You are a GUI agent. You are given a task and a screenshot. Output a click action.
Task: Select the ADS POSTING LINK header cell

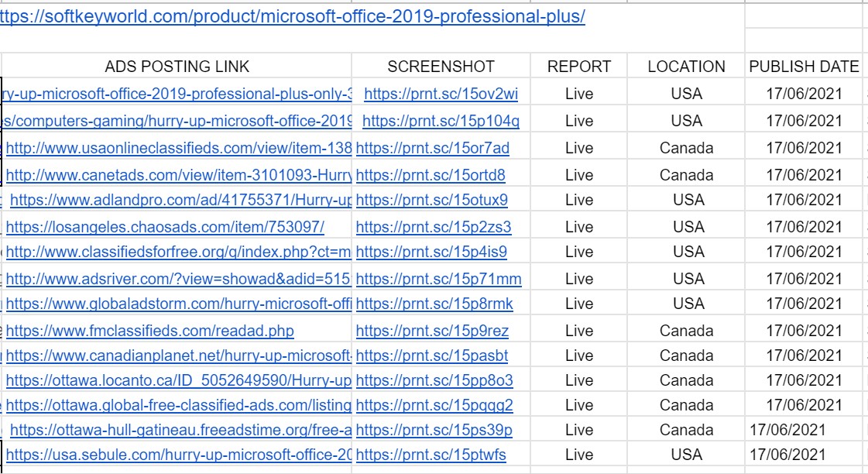point(177,67)
